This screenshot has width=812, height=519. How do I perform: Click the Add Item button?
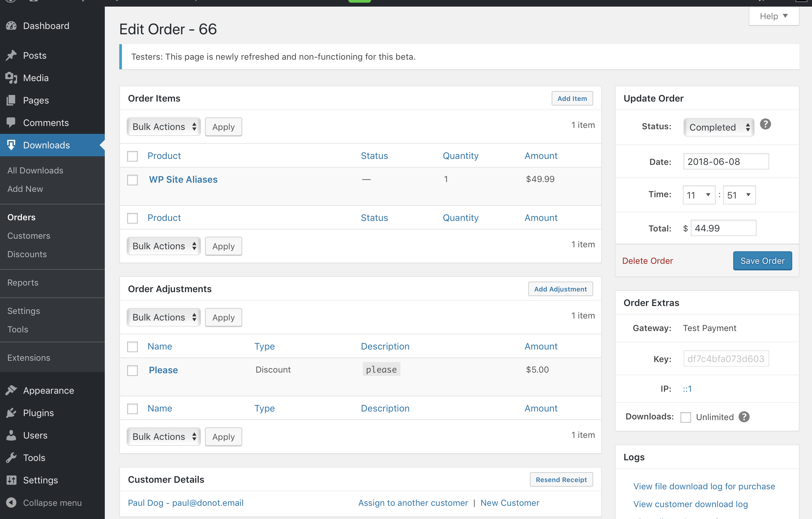[572, 99]
